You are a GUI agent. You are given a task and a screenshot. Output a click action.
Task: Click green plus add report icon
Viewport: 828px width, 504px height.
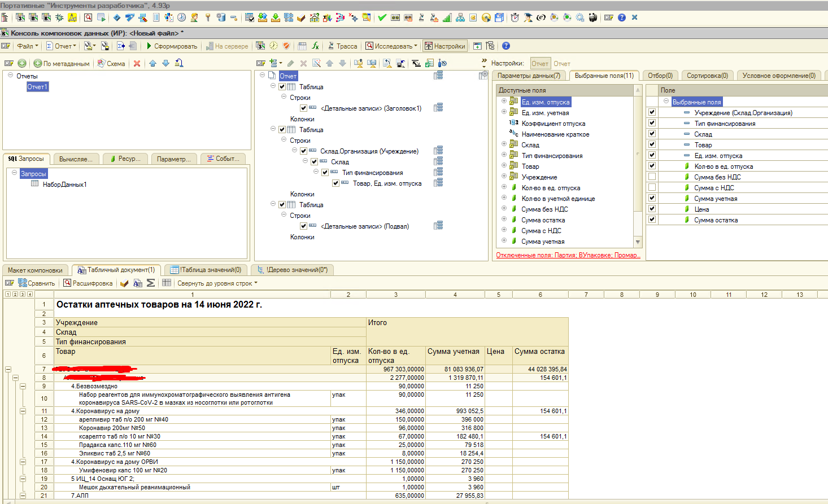22,63
